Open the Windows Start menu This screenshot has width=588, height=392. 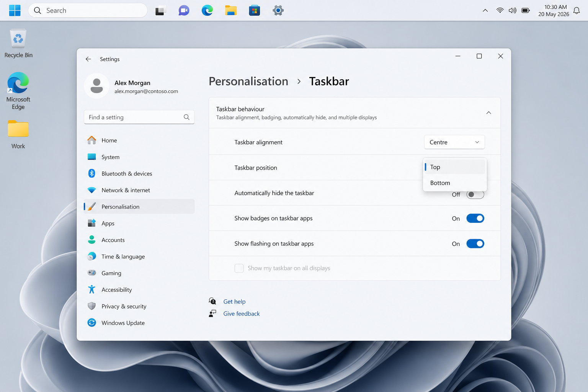pos(15,10)
